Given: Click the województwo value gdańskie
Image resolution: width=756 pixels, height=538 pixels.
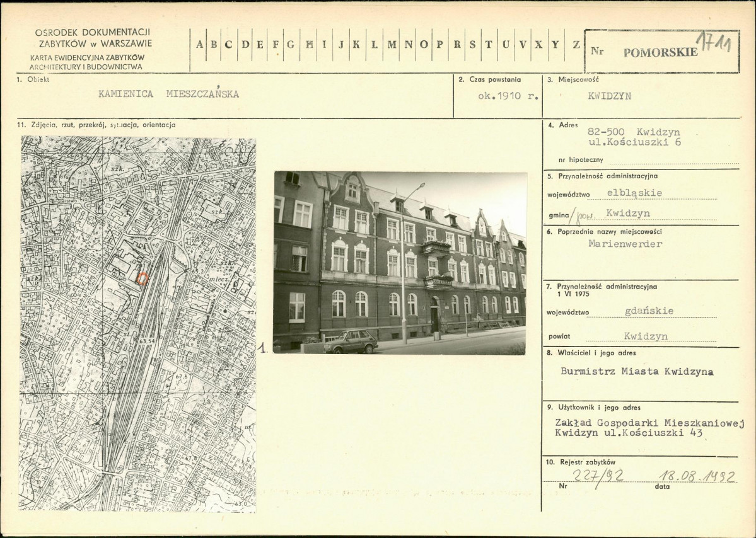Looking at the screenshot, I should [x=649, y=311].
